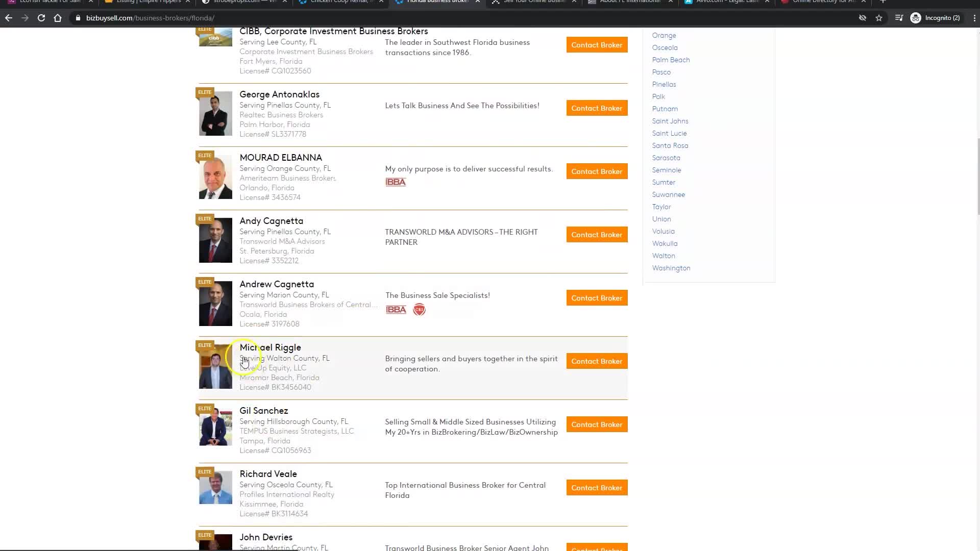
Task: Click the Incognito profile indicator
Action: pyautogui.click(x=935, y=18)
